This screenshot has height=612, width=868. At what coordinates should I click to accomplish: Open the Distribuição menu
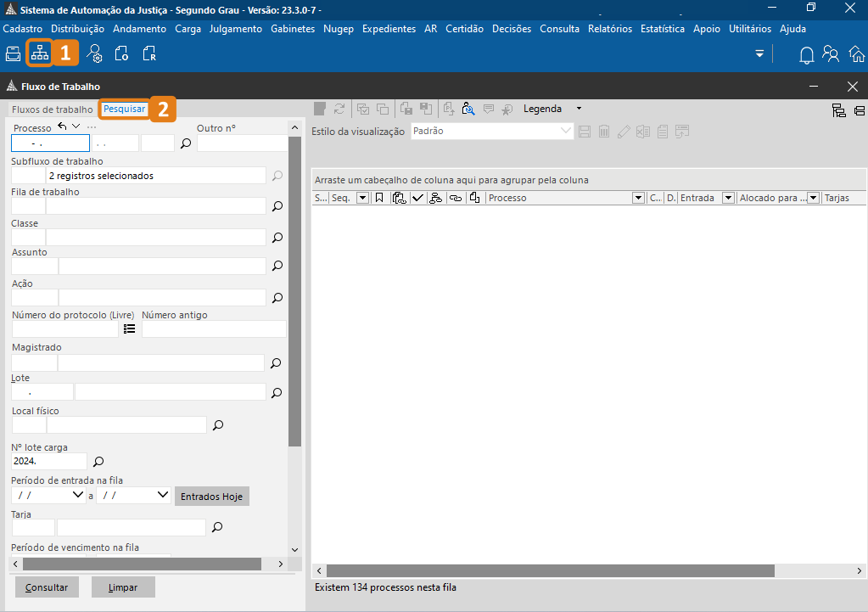click(x=77, y=29)
